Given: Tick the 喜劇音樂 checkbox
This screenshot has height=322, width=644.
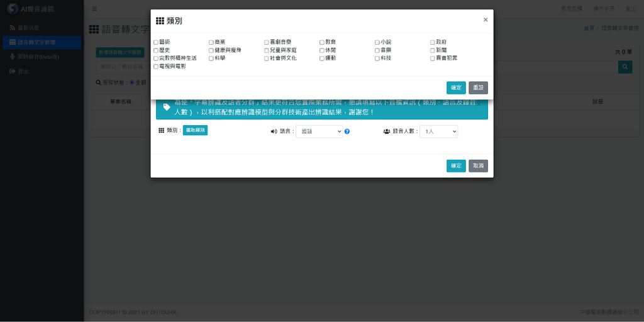Looking at the screenshot, I should point(267,42).
